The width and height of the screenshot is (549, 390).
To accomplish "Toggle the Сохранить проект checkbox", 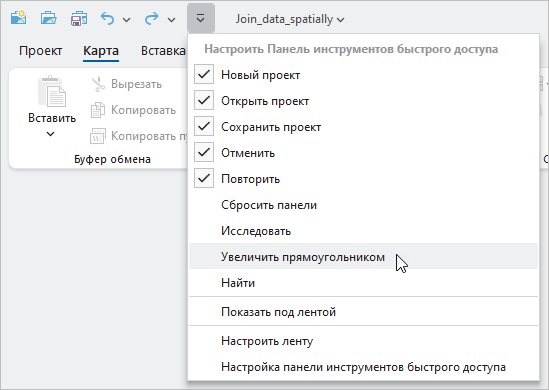I will [204, 126].
